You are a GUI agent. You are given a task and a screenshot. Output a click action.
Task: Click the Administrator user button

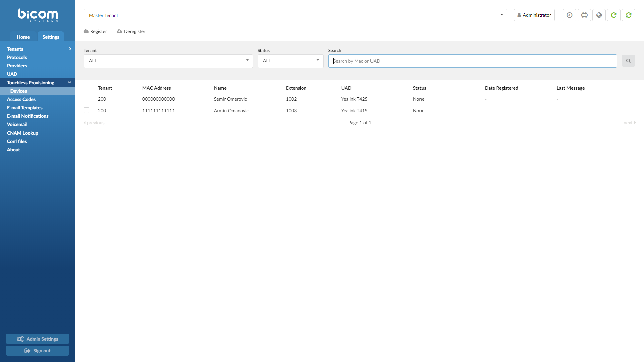click(x=534, y=15)
